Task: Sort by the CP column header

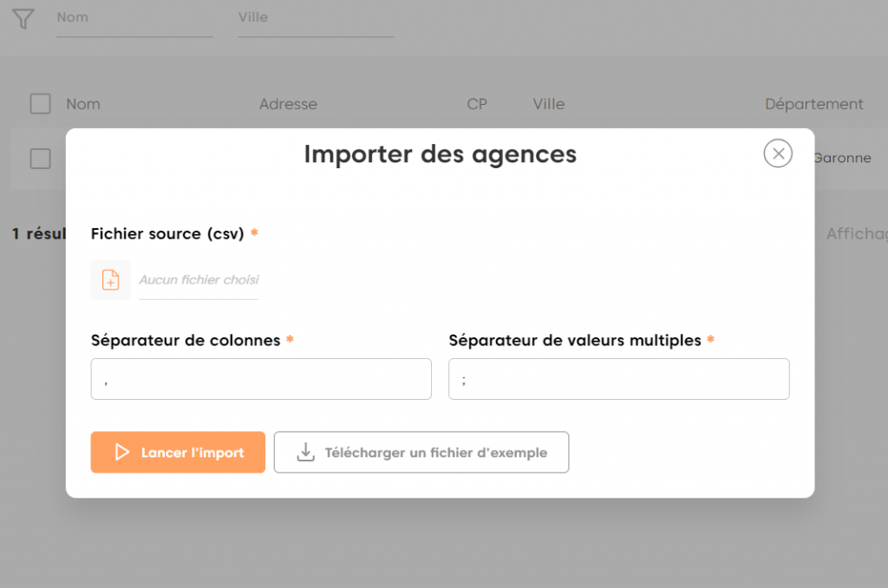Action: (477, 104)
